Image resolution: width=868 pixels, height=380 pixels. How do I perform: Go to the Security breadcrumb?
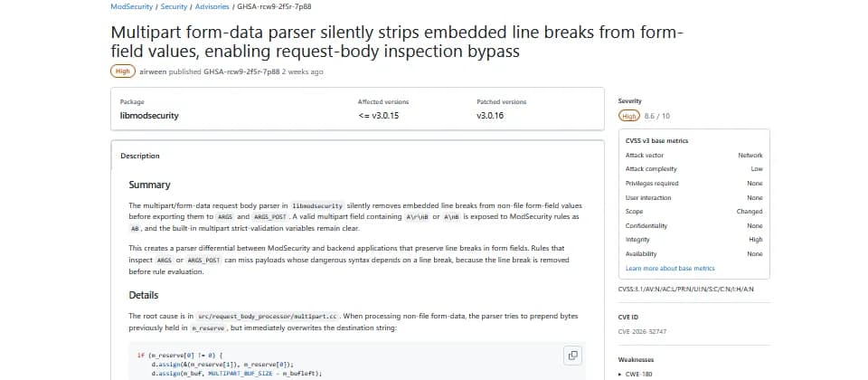click(174, 6)
